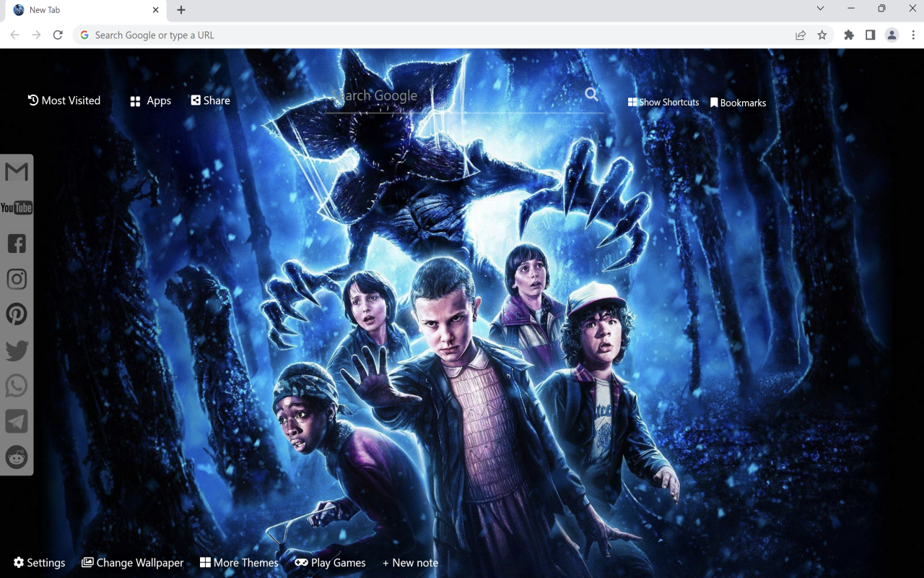The width and height of the screenshot is (924, 578).
Task: Bookmark this tab with the star icon
Action: pos(822,35)
